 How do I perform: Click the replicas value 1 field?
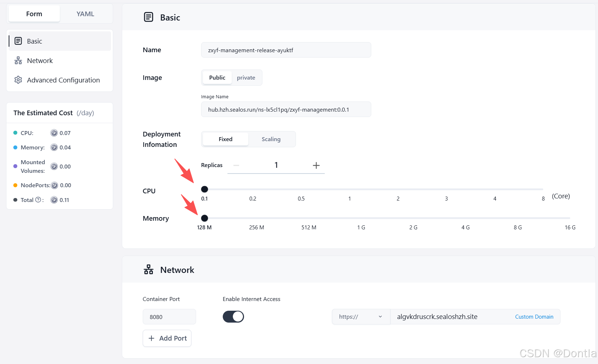pos(276,165)
